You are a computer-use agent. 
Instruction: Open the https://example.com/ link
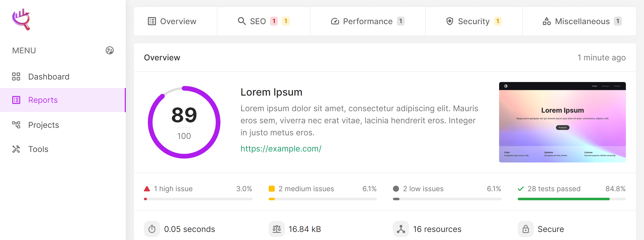(281, 148)
